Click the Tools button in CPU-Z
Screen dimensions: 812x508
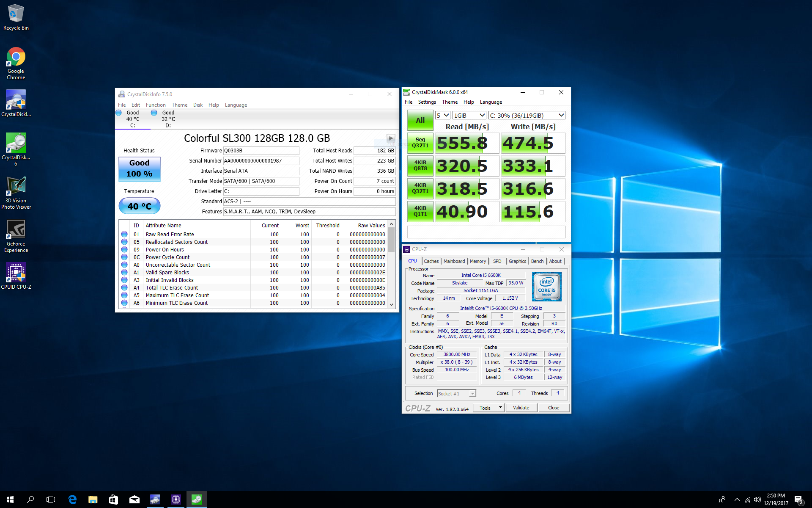point(485,408)
